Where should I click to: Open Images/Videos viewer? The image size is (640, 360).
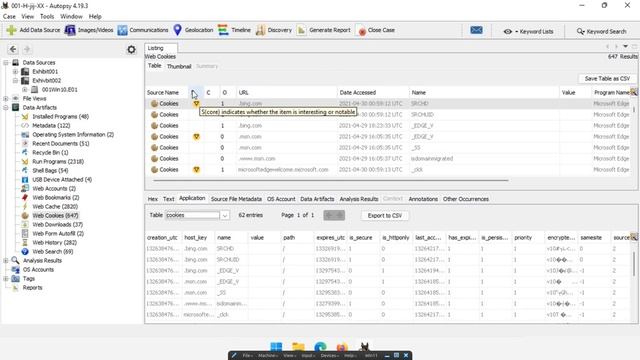[x=89, y=30]
